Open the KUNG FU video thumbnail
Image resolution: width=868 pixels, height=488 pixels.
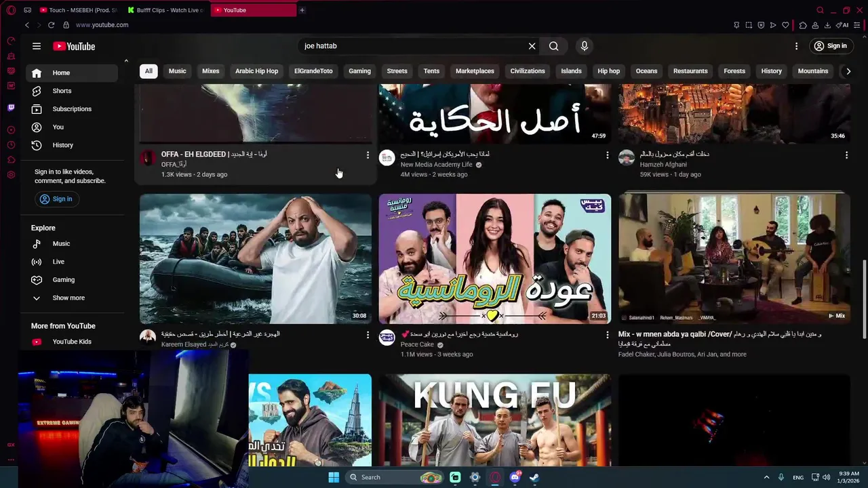coord(495,420)
